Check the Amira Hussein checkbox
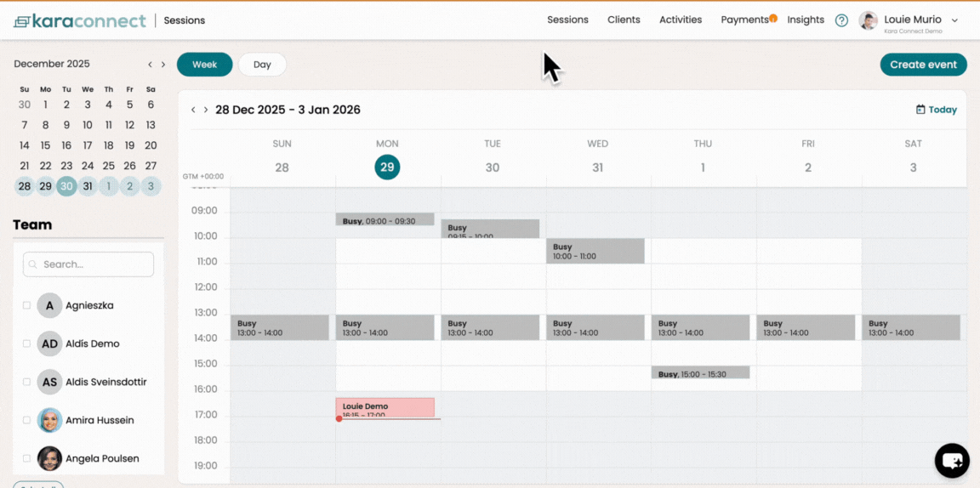Screen dimensions: 980x488 [27, 420]
